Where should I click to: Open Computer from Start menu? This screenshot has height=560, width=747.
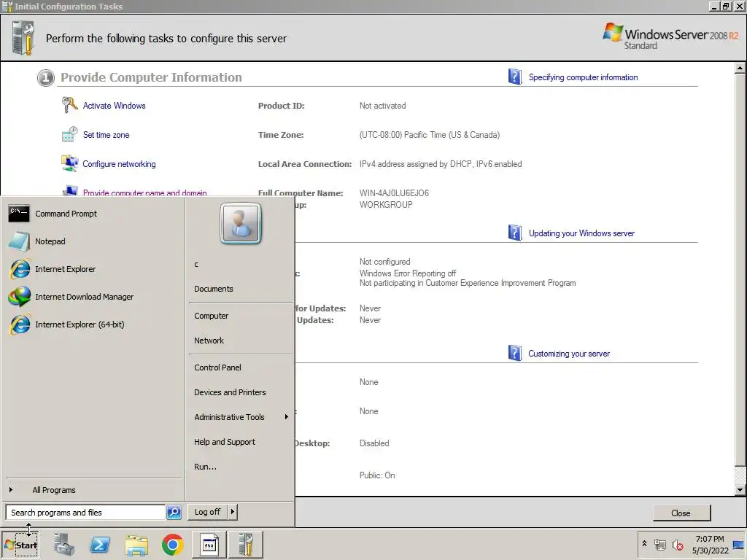coord(211,316)
